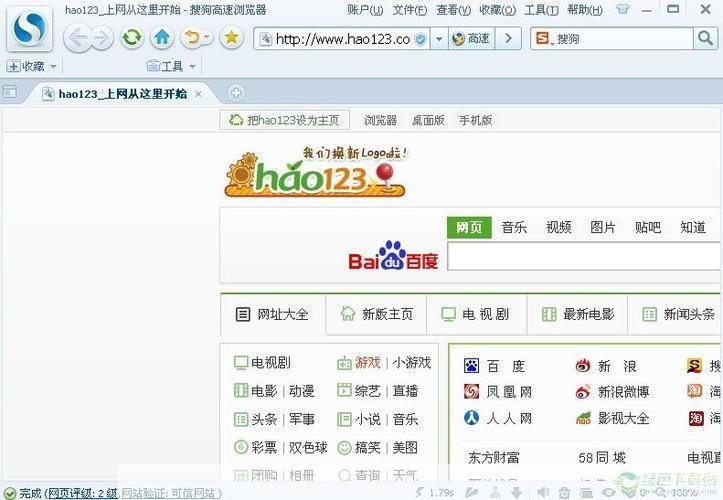This screenshot has height=500, width=723.
Task: Click the 凤凰网 swirl icon
Action: click(471, 392)
